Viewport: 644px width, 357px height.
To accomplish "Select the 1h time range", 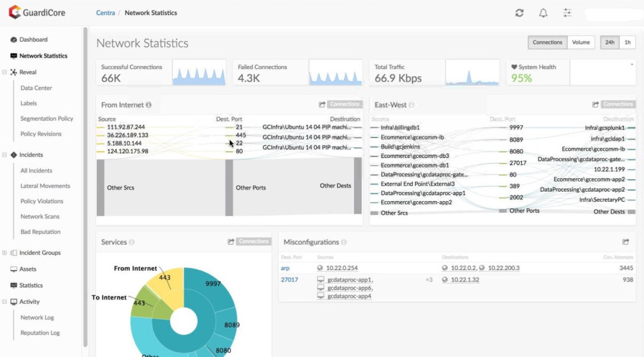I will coord(627,42).
